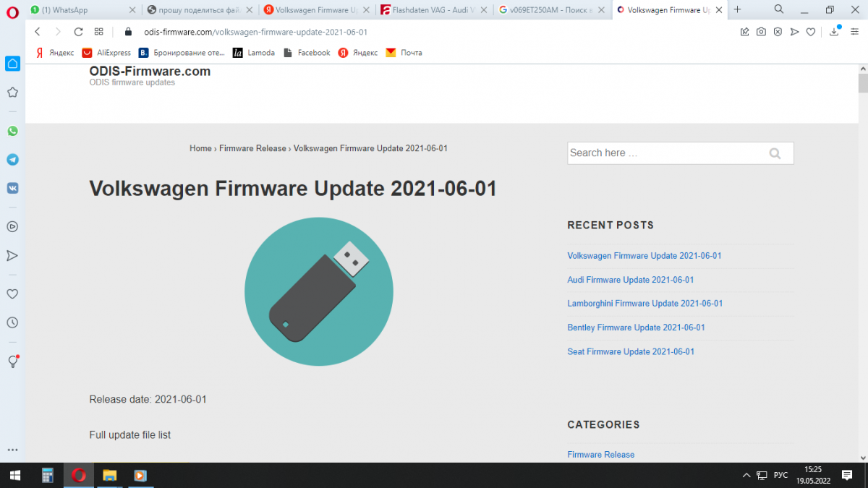Open the sidebar lightbulb tips icon
This screenshot has height=488, width=868.
(12, 361)
